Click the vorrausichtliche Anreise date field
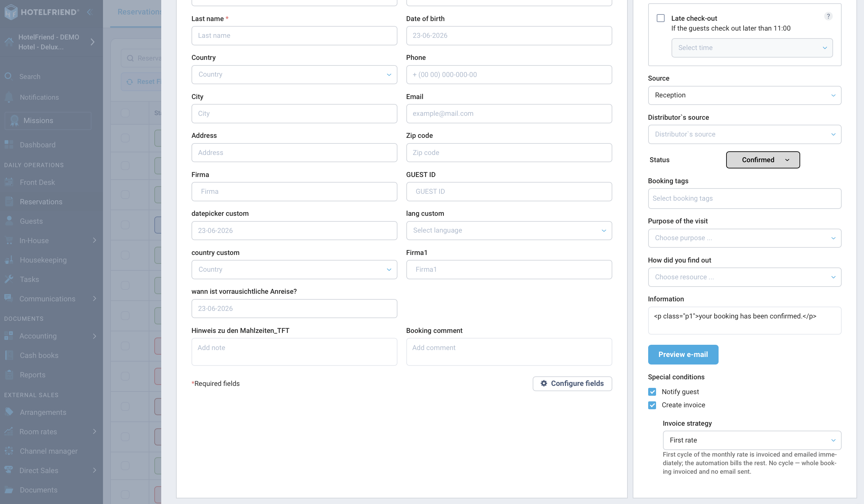The width and height of the screenshot is (864, 504). pos(294,309)
